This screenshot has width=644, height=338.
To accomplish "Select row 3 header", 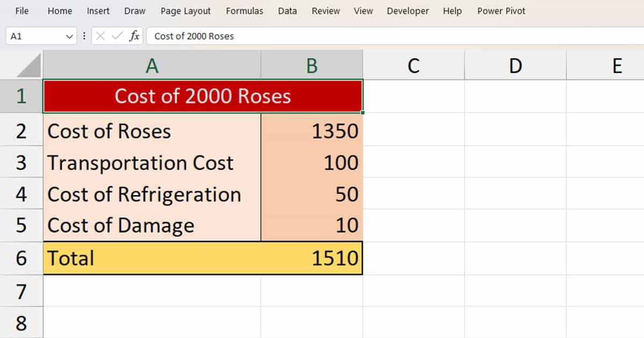I will click(x=23, y=163).
